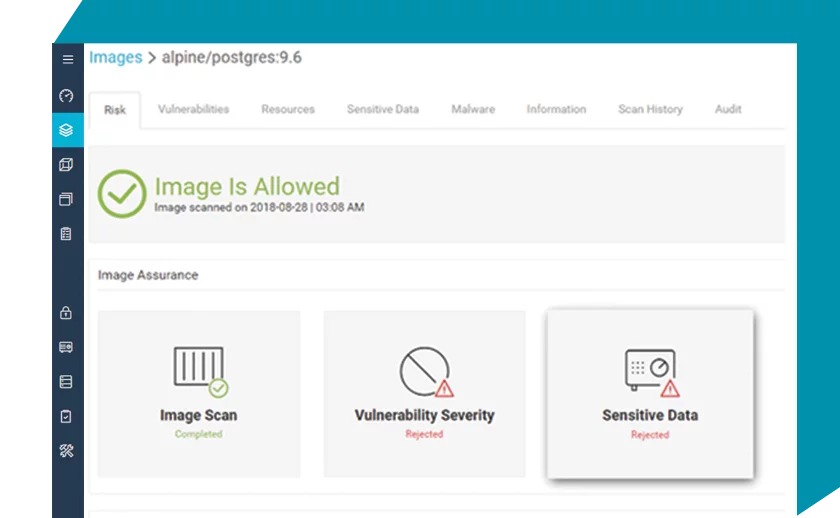The image size is (840, 518).
Task: Click the stacked windows icon in sidebar
Action: [66, 199]
